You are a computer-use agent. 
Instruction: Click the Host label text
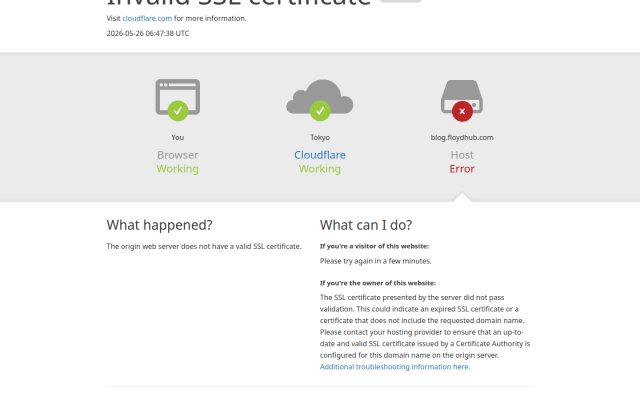pos(462,155)
